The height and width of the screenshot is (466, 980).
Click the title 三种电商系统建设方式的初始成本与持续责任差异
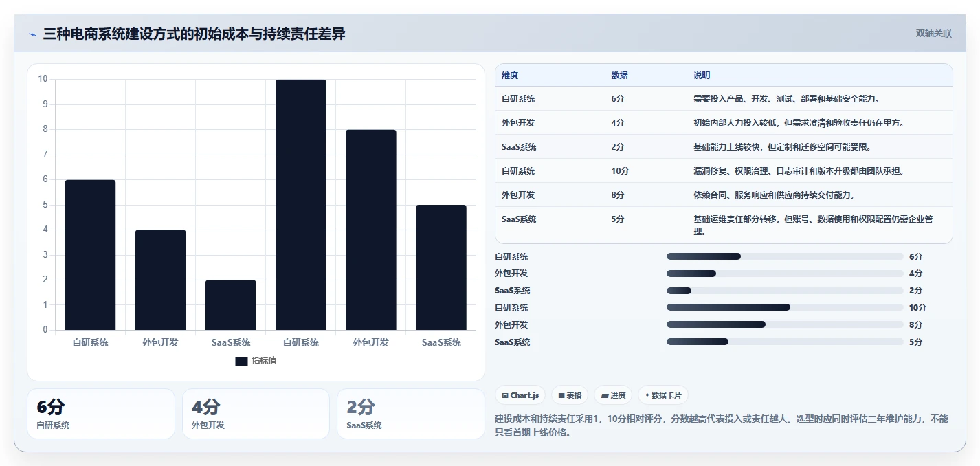click(194, 34)
